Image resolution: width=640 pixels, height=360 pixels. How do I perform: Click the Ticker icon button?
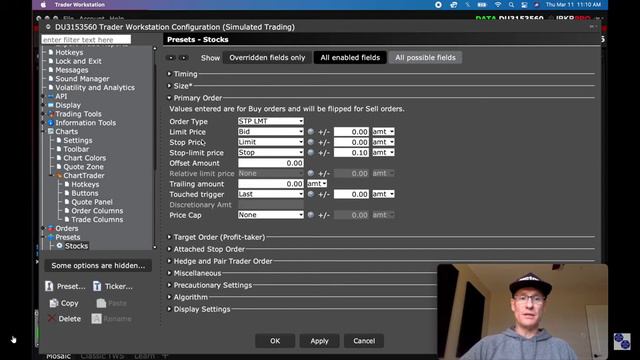click(97, 286)
